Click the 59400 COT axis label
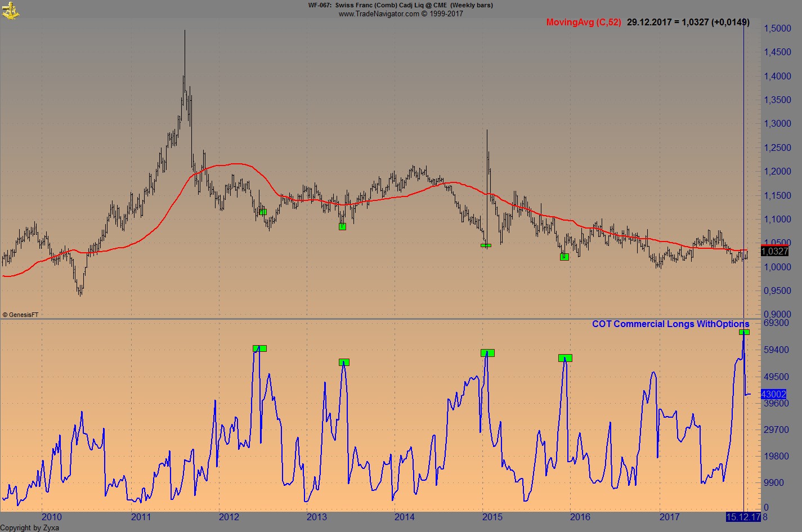The height and width of the screenshot is (532, 802). coord(776,350)
